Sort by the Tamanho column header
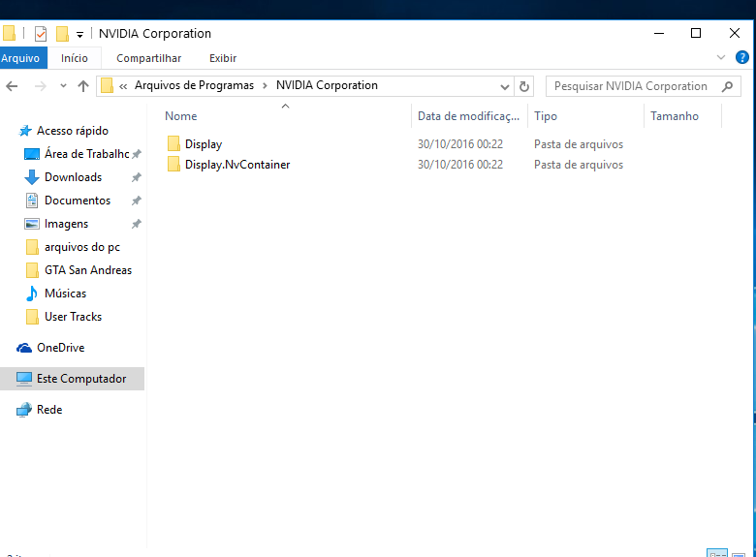Viewport: 756px width, 557px height. coord(674,116)
